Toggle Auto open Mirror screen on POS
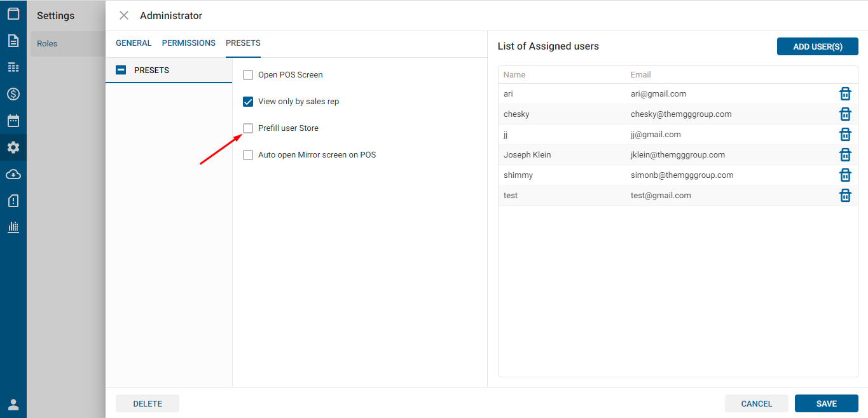Screen dimensions: 868x418 coord(248,155)
